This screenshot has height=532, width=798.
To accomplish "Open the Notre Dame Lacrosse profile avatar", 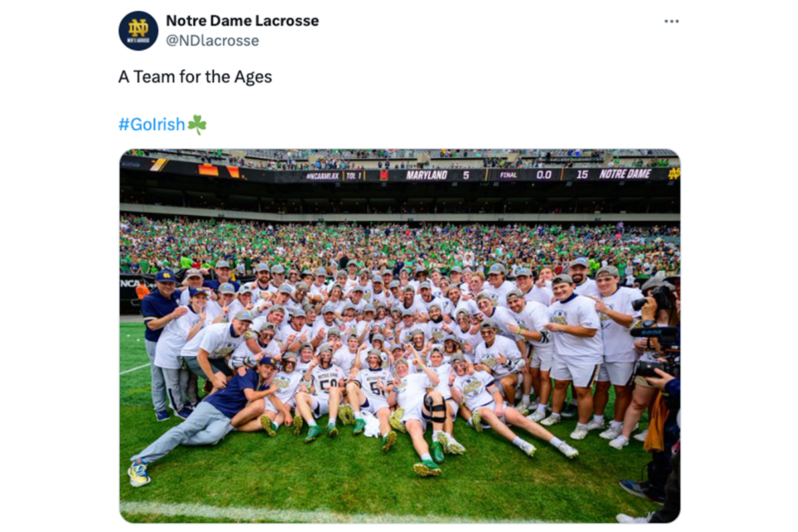I will pyautogui.click(x=138, y=31).
